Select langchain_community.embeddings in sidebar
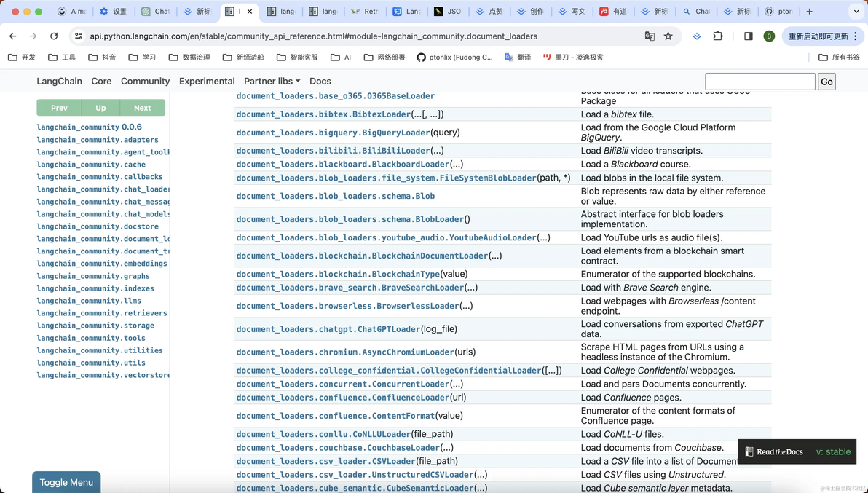The width and height of the screenshot is (868, 493). pyautogui.click(x=102, y=264)
